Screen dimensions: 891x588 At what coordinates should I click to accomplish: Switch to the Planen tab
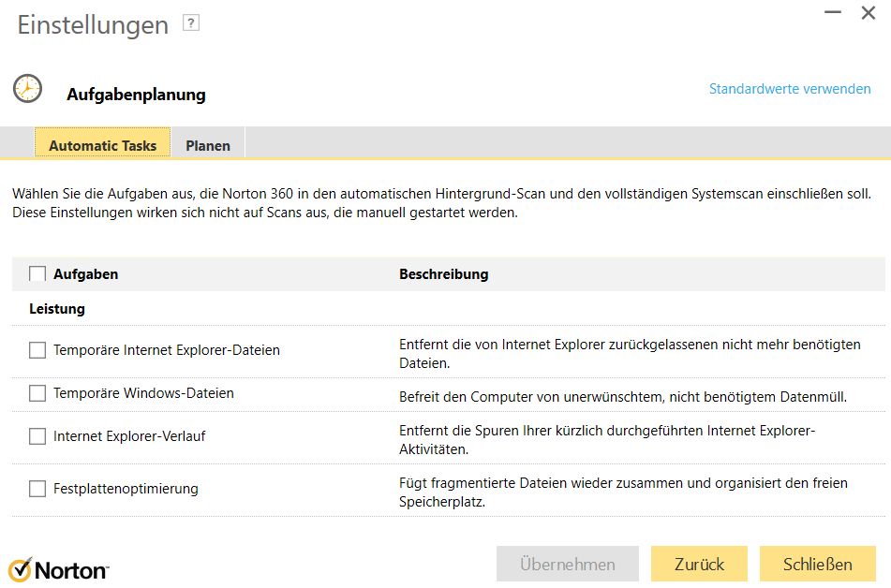pyautogui.click(x=208, y=145)
